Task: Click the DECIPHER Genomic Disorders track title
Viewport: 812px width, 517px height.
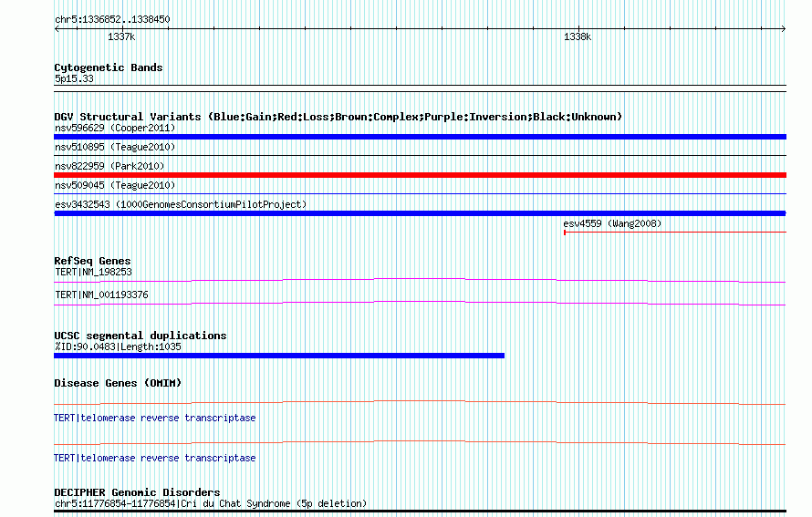Action: point(137,492)
